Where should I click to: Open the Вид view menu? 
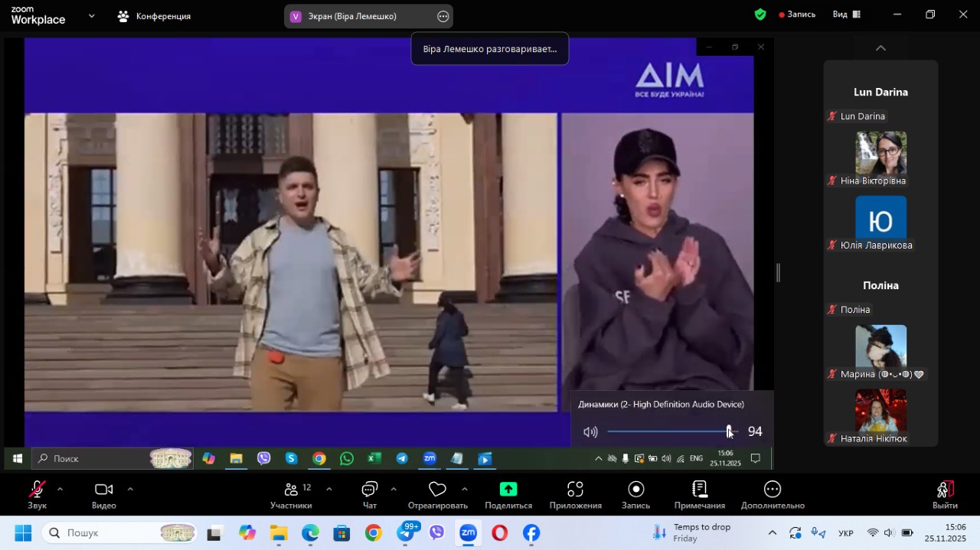pos(847,15)
